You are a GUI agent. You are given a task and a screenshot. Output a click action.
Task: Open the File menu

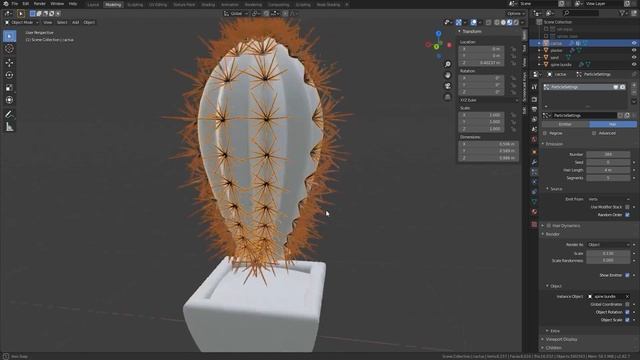[15, 4]
